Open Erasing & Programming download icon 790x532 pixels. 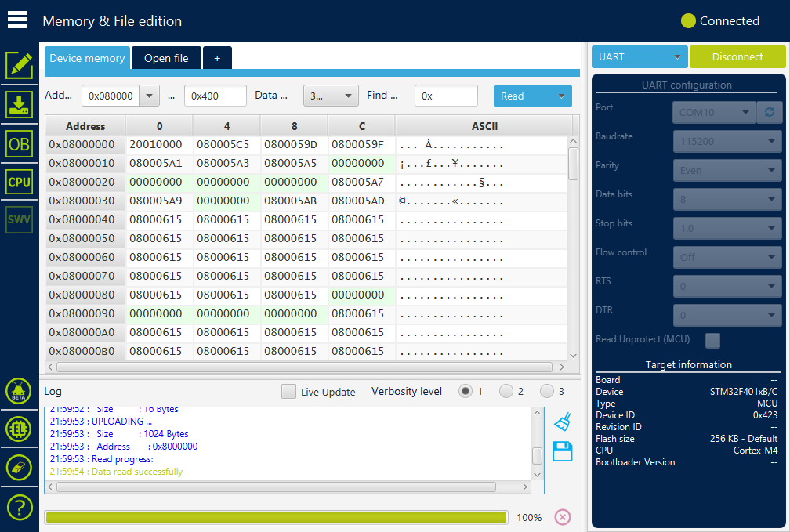click(19, 104)
